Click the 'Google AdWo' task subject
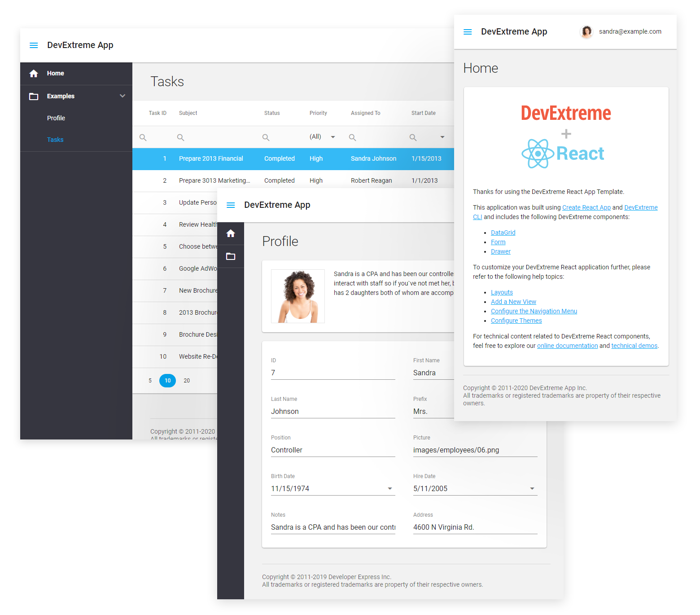Screen dimensions: 700x615 pyautogui.click(x=198, y=268)
